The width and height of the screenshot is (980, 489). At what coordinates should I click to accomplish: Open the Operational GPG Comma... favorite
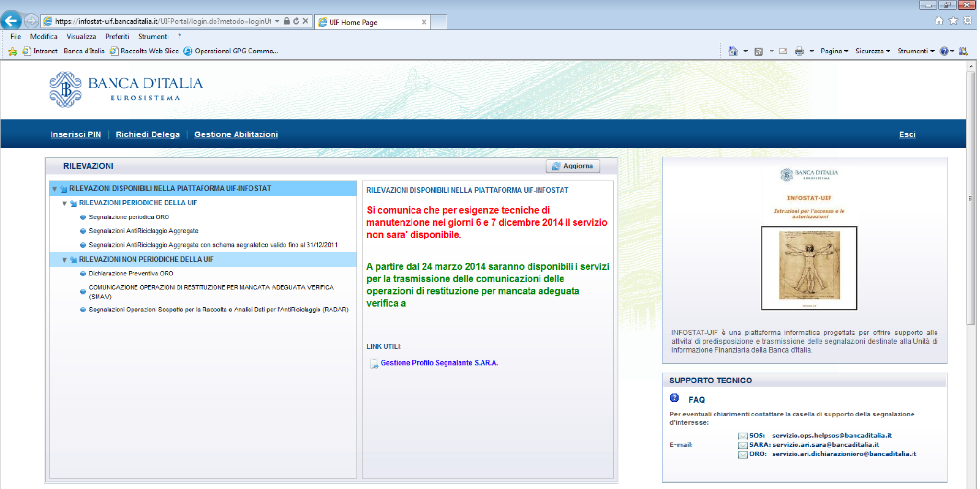[231, 51]
